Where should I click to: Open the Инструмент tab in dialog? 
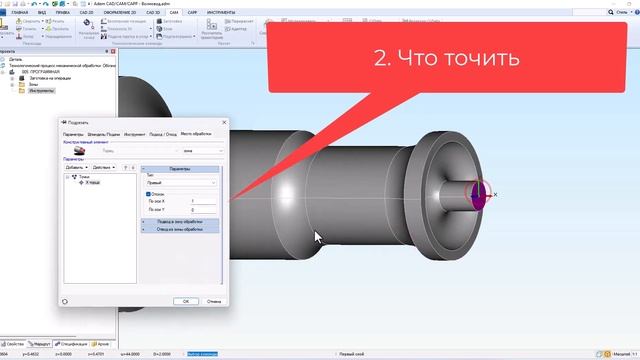point(135,134)
